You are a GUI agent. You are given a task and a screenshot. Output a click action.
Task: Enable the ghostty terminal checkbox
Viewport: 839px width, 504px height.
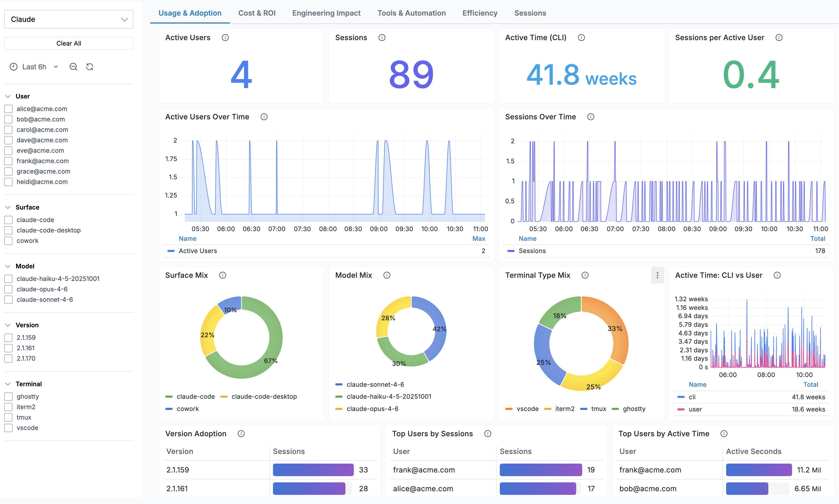point(9,397)
